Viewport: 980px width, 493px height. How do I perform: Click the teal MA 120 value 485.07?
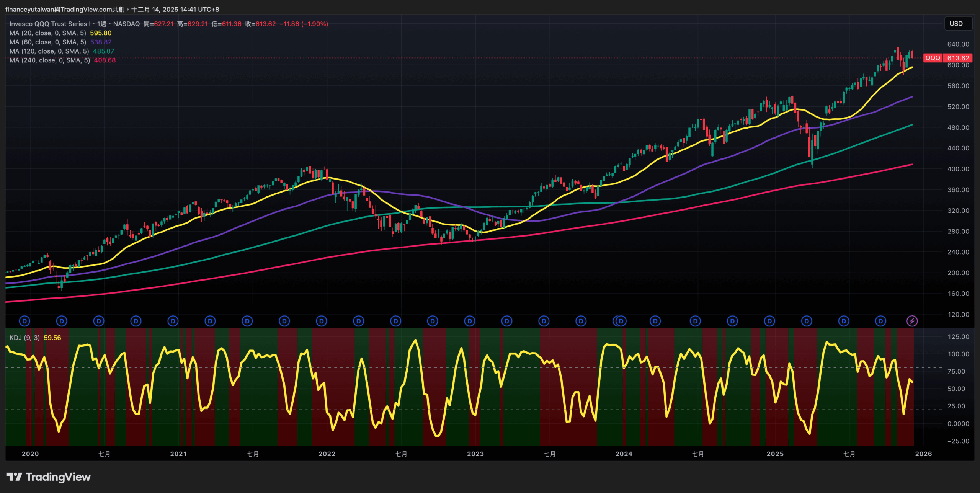103,51
